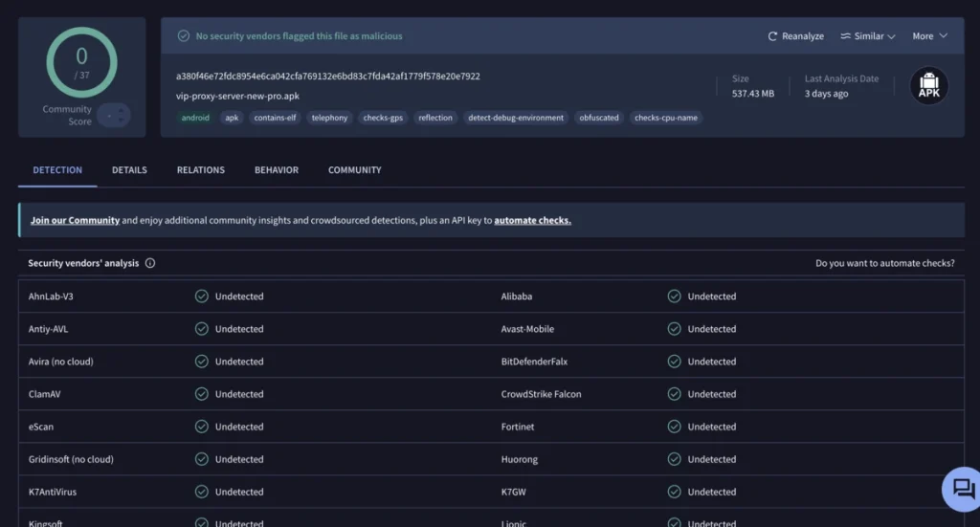Click the CrowdStrike Falcon check icon

tap(674, 393)
